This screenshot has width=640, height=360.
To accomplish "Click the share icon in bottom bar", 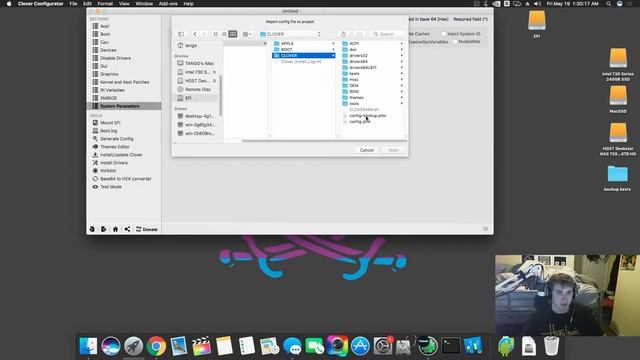I will pyautogui.click(x=127, y=229).
